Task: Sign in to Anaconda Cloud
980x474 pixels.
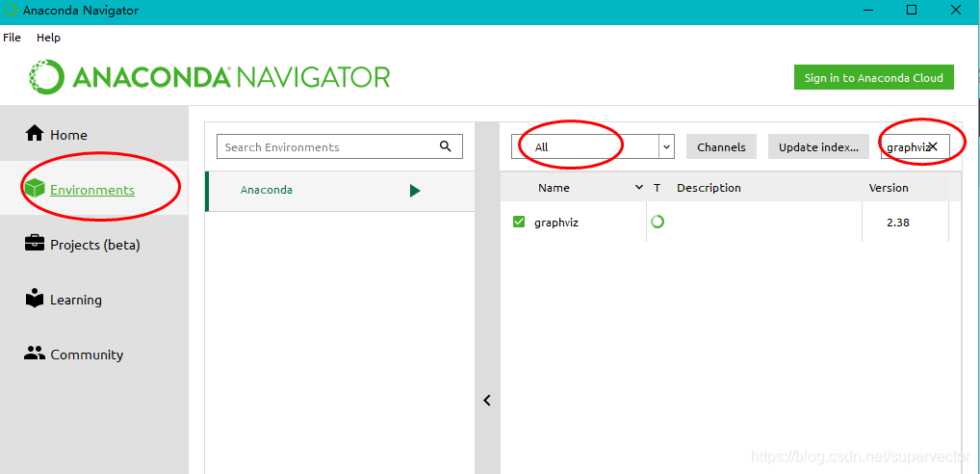Action: (874, 77)
